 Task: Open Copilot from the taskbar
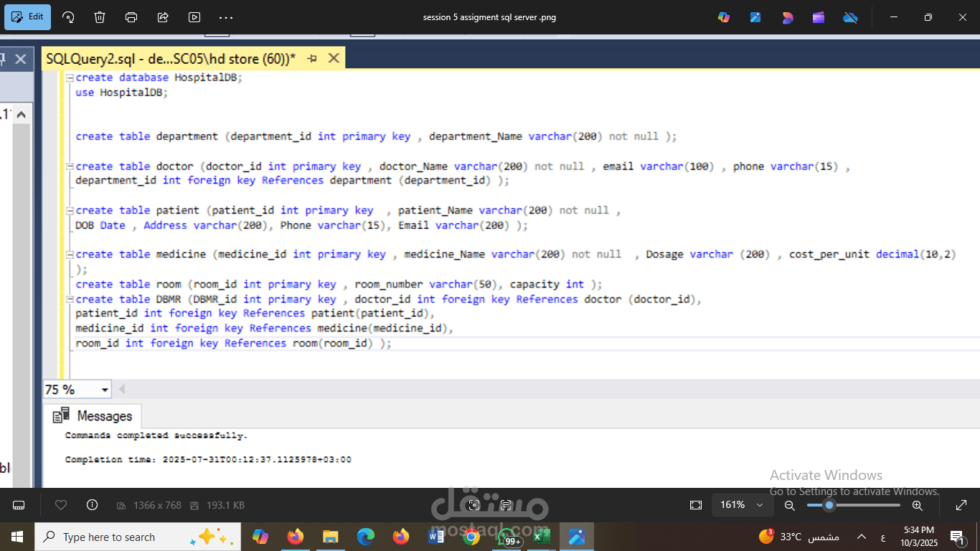(260, 537)
